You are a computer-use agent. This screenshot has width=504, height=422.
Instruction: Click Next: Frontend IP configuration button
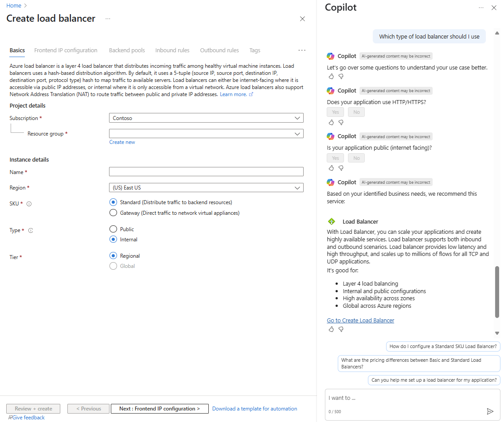[160, 409]
